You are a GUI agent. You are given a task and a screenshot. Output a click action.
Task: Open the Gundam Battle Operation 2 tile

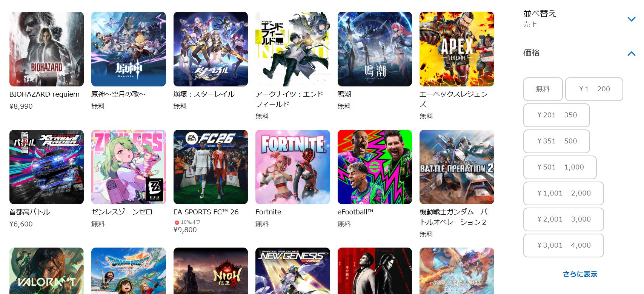(x=457, y=167)
